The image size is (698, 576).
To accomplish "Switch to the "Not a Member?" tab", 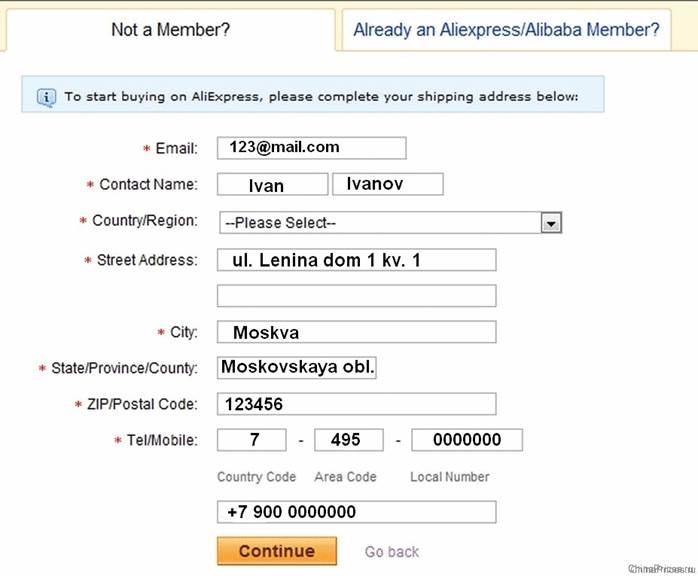I will point(170,30).
